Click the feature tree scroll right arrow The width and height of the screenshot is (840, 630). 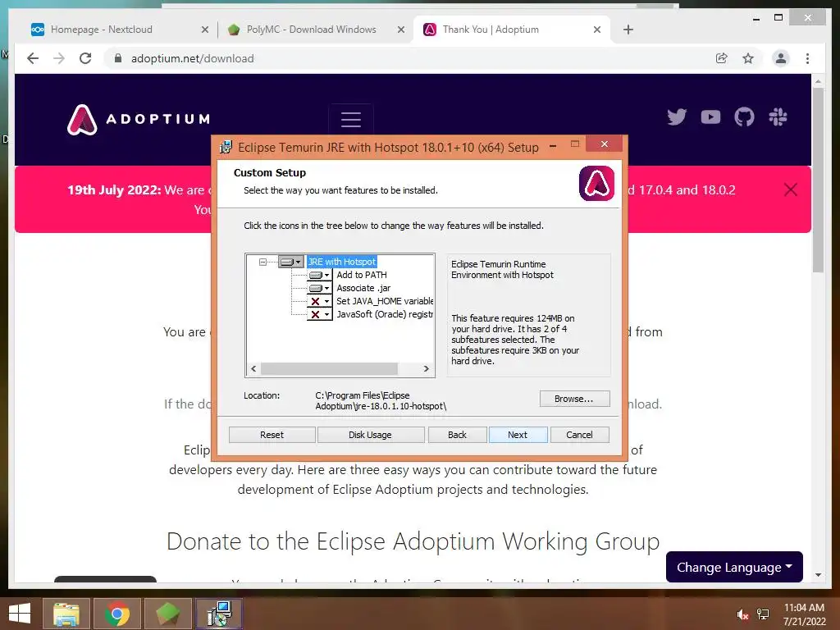(x=427, y=368)
